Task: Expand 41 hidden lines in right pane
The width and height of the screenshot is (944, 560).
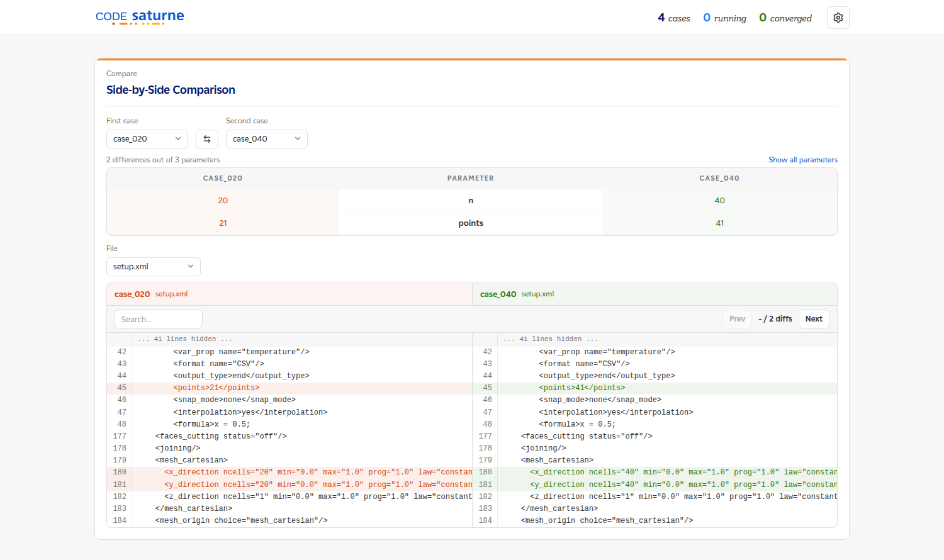Action: pos(551,339)
